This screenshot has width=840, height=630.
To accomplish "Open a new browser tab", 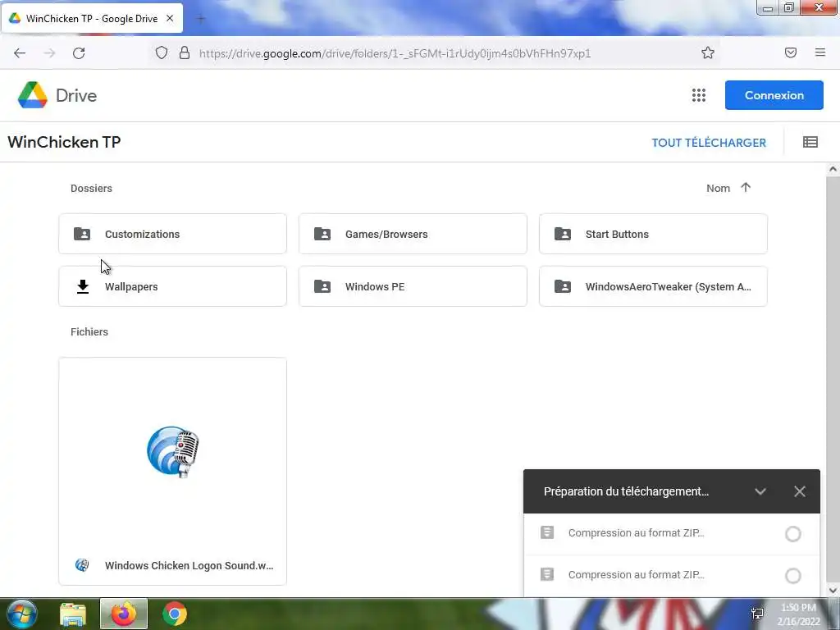I will (x=201, y=19).
